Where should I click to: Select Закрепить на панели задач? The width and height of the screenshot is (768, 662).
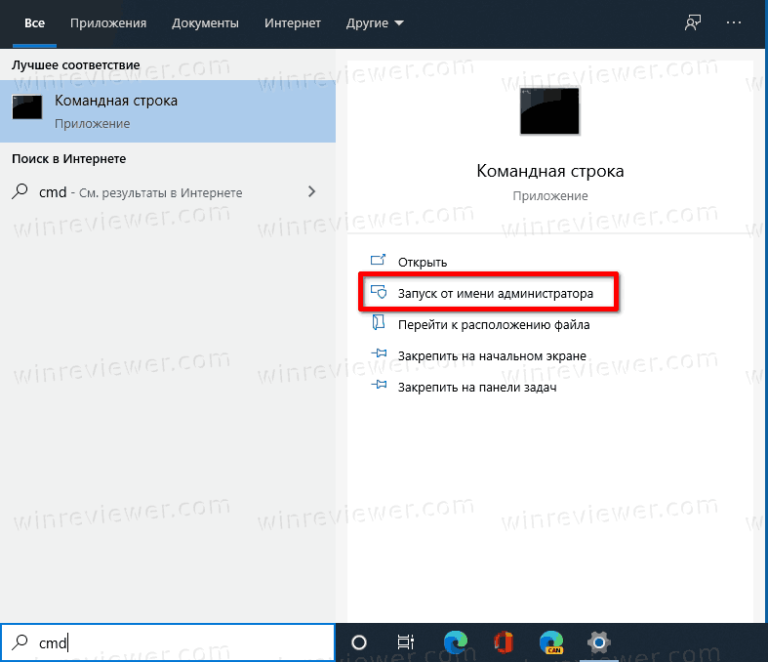[x=477, y=387]
